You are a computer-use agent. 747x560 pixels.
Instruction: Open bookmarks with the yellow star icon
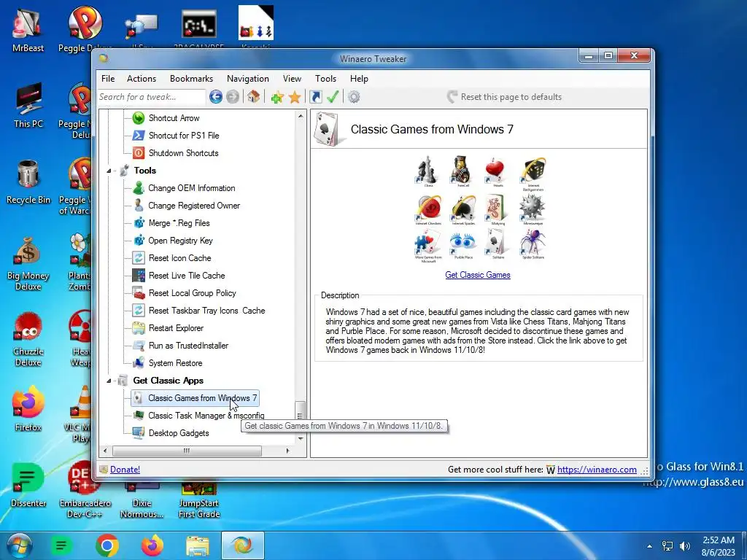coord(295,97)
